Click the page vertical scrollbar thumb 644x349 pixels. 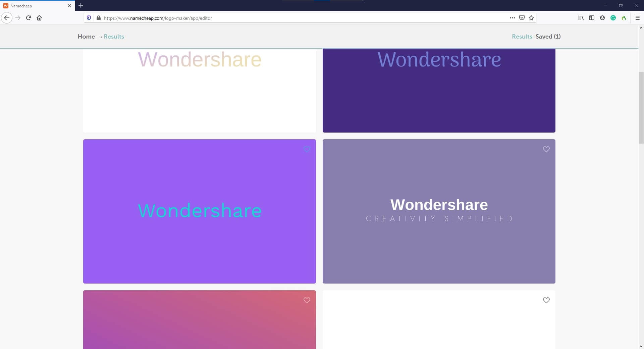click(x=641, y=107)
